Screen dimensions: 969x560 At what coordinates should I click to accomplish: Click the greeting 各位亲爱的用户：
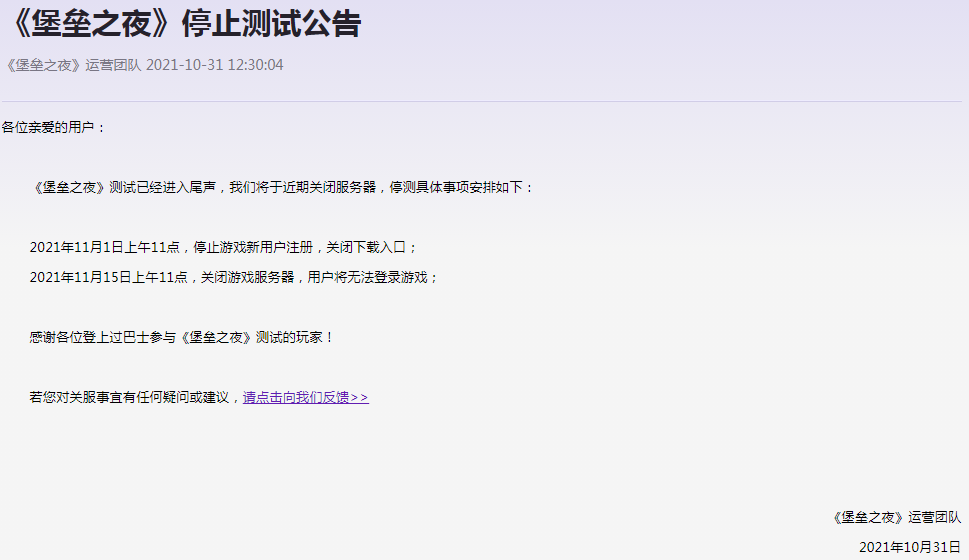point(54,127)
